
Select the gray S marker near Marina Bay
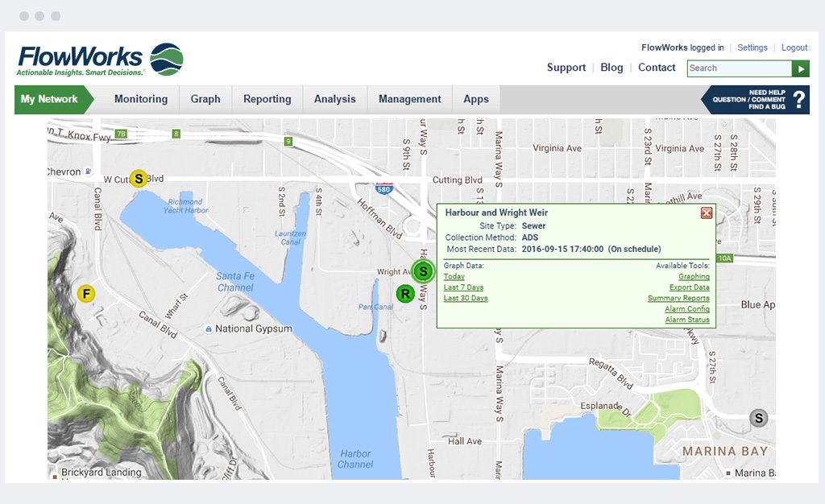point(759,419)
